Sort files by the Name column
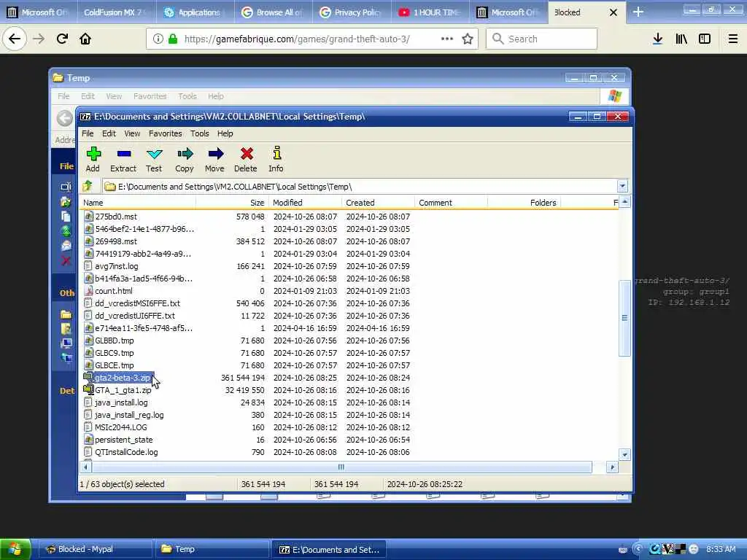The width and height of the screenshot is (747, 560). pos(138,203)
